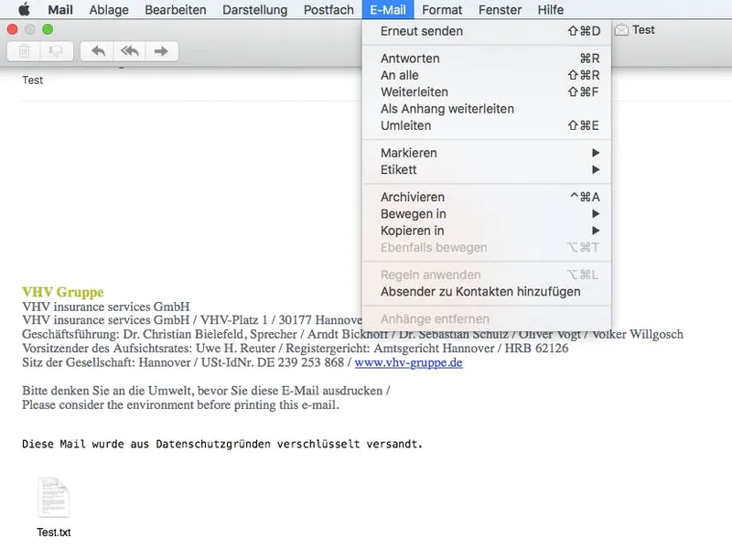Click the junk thumbs-down toolbar icon
This screenshot has width=732, height=560.
[x=57, y=51]
